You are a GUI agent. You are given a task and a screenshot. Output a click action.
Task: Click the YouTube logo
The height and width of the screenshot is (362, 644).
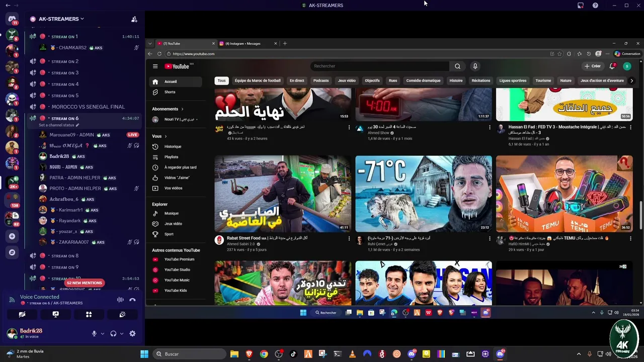[177, 66]
